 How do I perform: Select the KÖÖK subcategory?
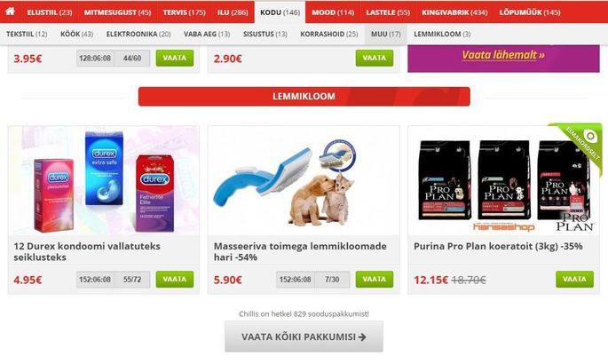click(76, 34)
